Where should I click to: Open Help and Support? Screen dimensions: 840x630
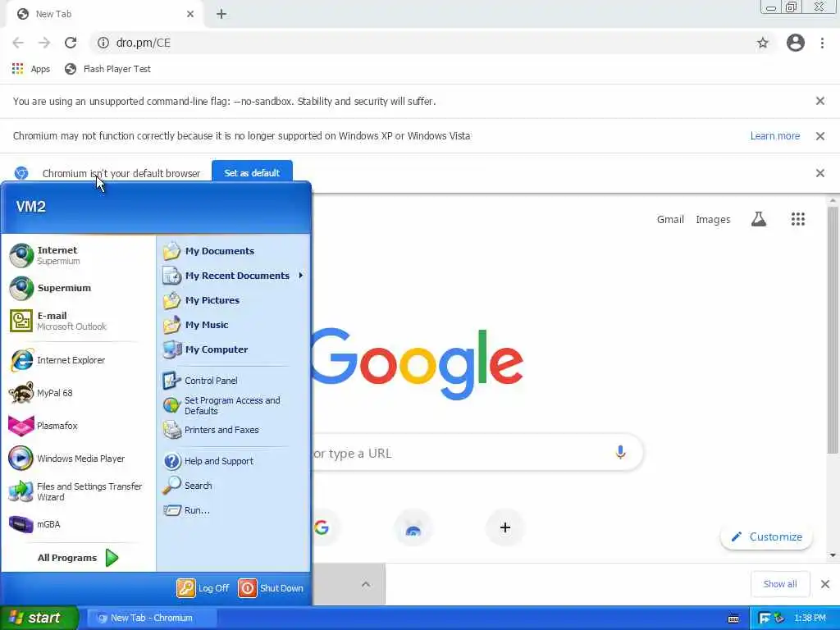[x=233, y=461]
